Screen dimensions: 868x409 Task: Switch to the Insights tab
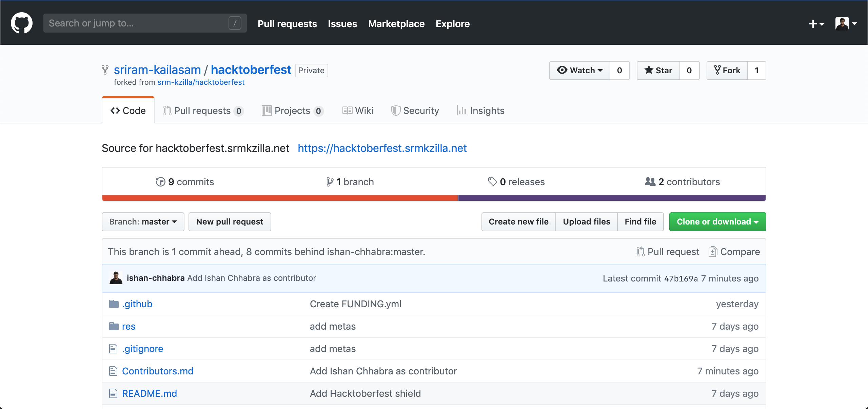481,111
